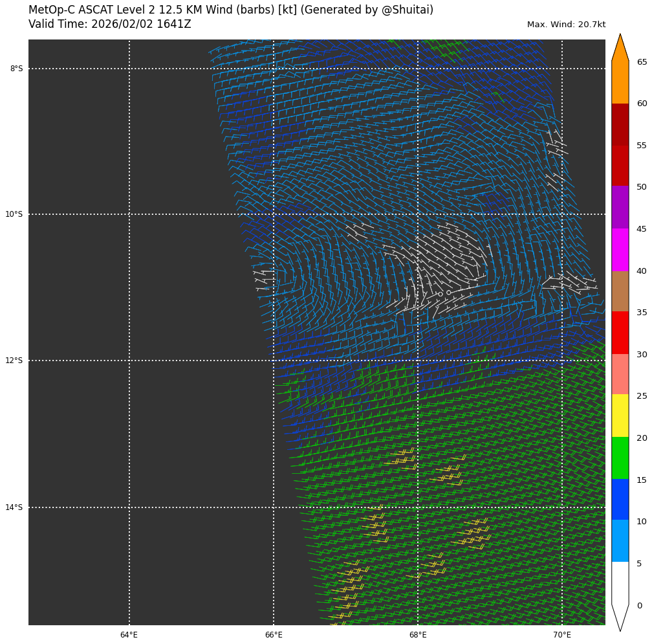Choose the dark blue 10–15 kt colorbar band
Viewport: 652px width, 644px height.
coord(620,499)
